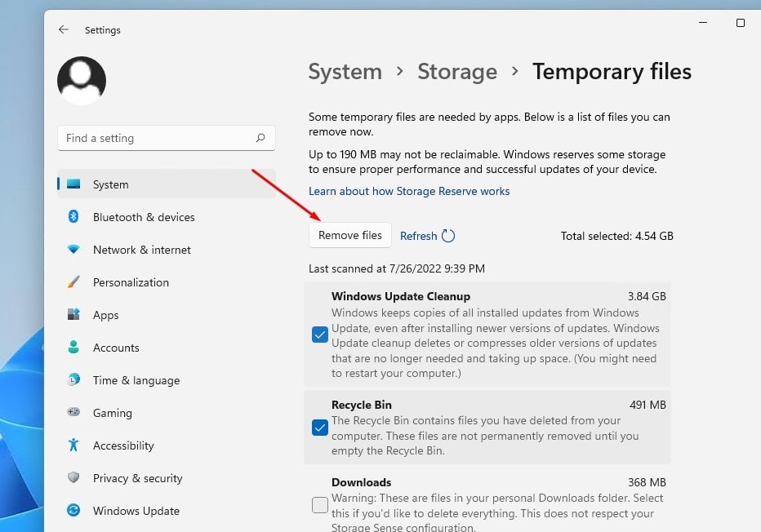Refresh the temporary files scan
Viewport: 761px width, 532px height.
pyautogui.click(x=427, y=236)
